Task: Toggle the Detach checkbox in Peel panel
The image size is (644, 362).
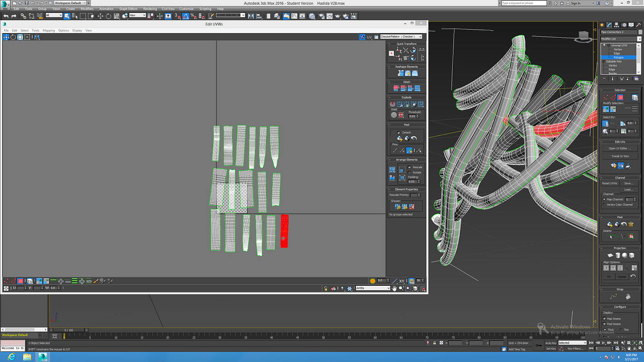Action: click(x=399, y=133)
